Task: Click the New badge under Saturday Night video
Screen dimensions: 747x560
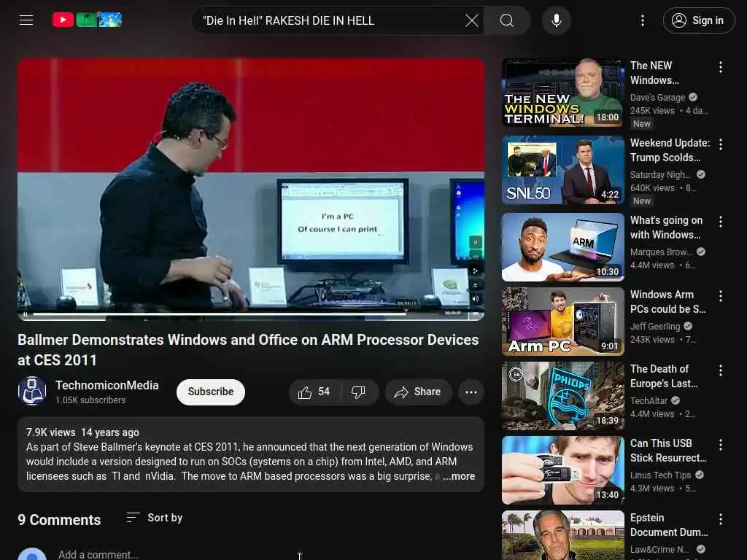Action: point(642,201)
